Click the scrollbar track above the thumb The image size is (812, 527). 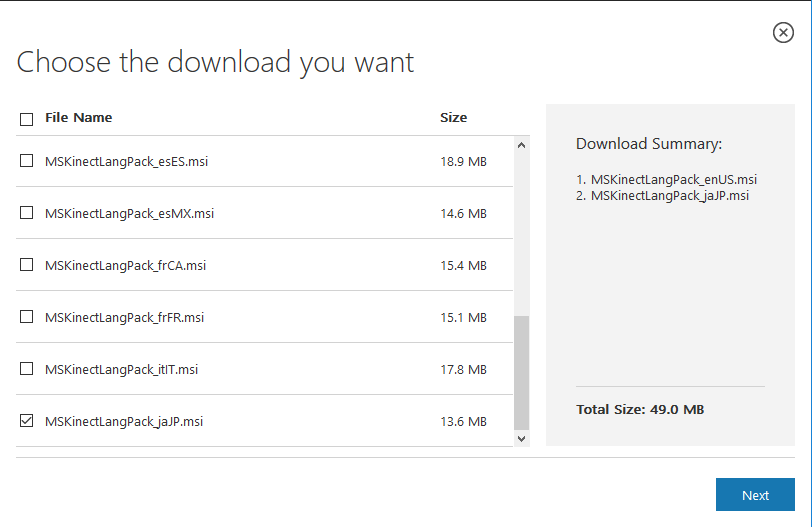(521, 230)
